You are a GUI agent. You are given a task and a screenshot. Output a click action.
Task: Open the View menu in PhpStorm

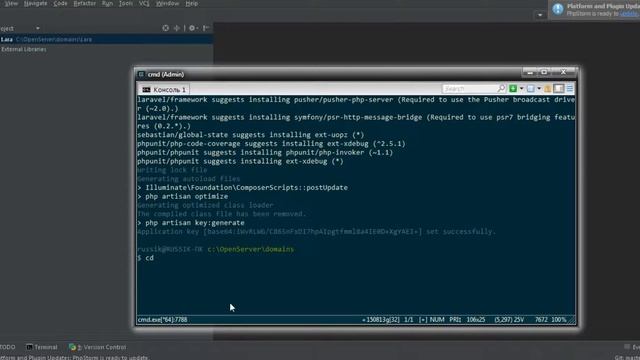[x=11, y=4]
